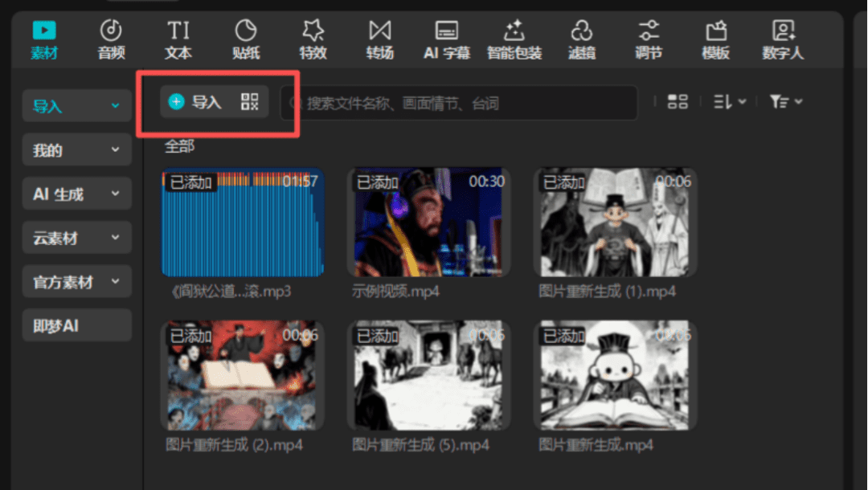Click the file name search field
868x490 pixels.
[466, 104]
